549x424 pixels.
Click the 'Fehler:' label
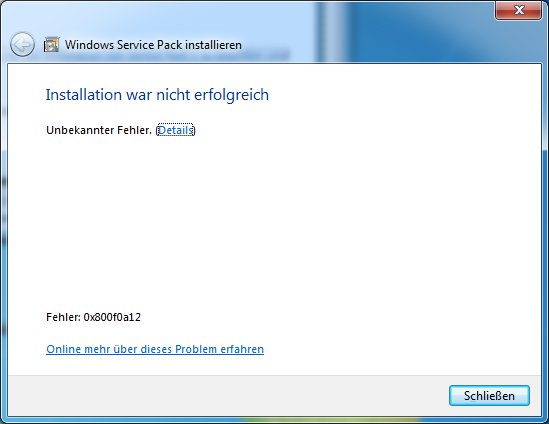point(64,317)
